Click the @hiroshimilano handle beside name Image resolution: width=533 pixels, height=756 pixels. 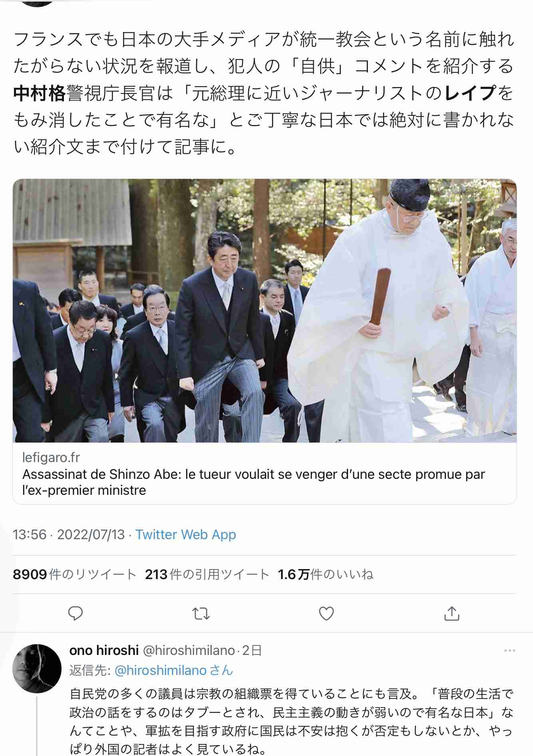[x=189, y=650]
